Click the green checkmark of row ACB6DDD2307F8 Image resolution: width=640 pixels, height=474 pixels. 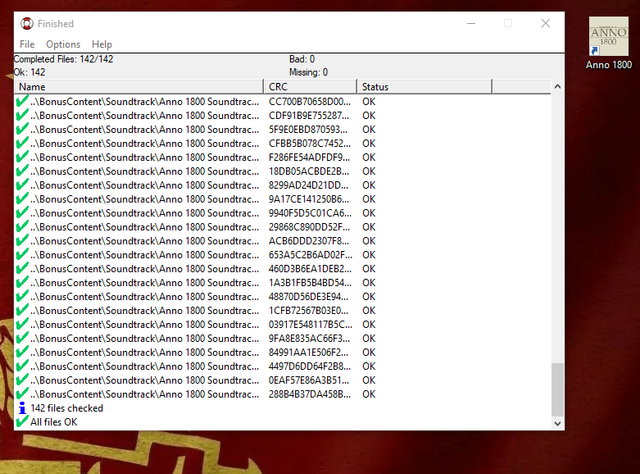click(x=22, y=240)
